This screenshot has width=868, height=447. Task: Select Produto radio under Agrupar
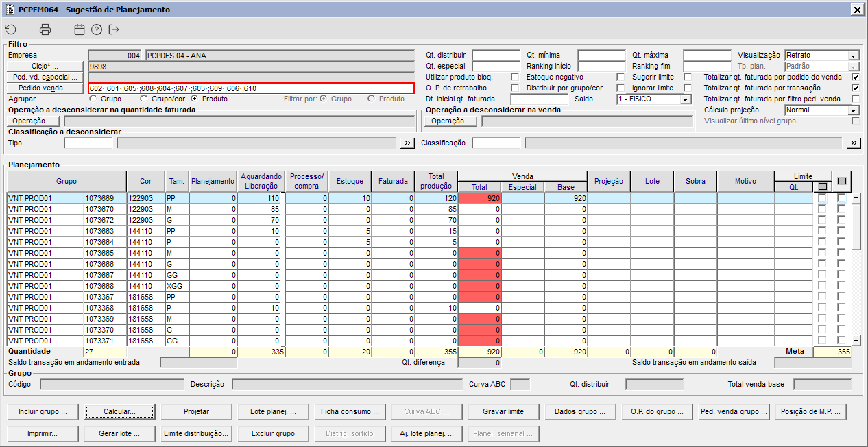(x=195, y=99)
